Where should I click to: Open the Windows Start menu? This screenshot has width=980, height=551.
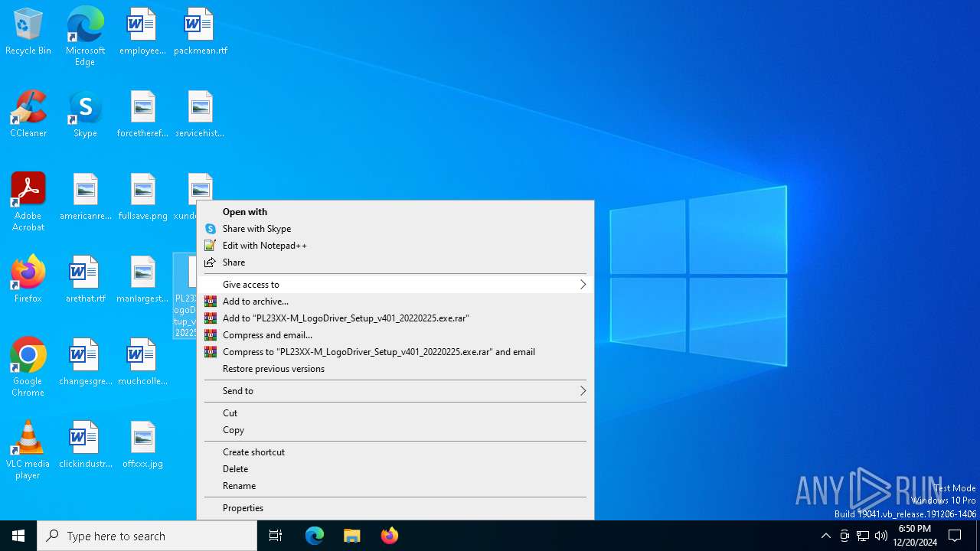coord(18,536)
